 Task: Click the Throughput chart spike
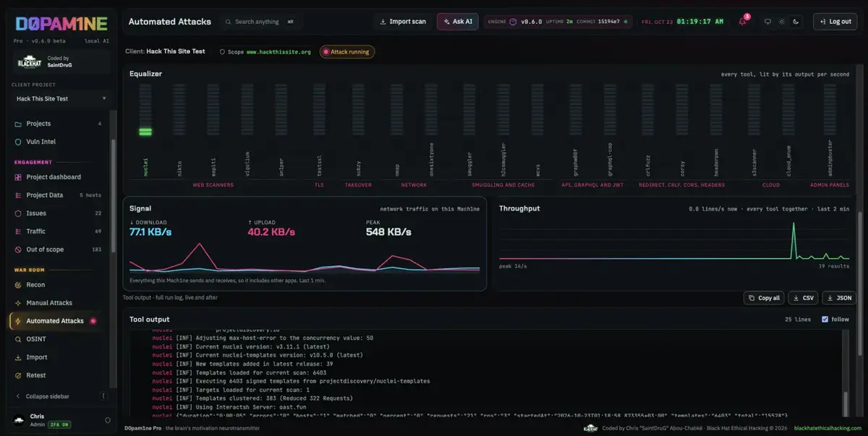(x=793, y=241)
